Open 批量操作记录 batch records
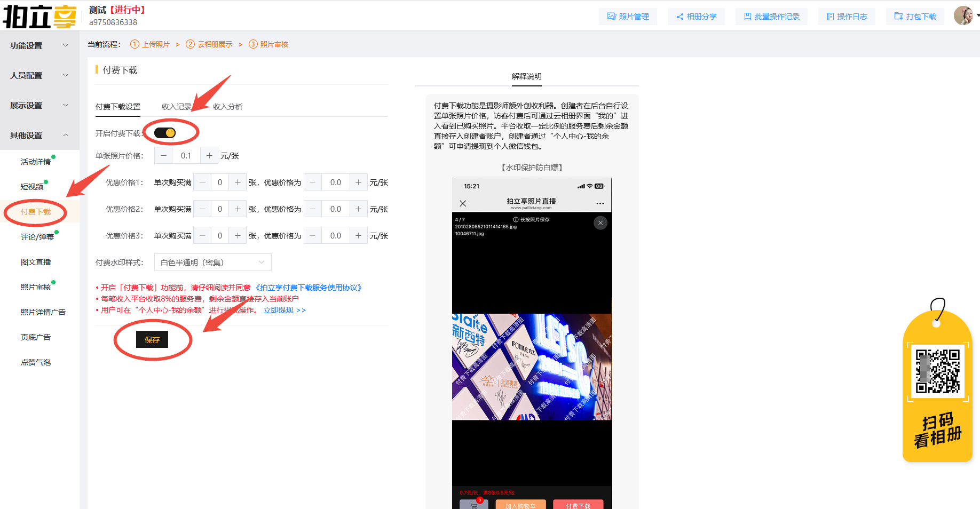 click(x=771, y=17)
